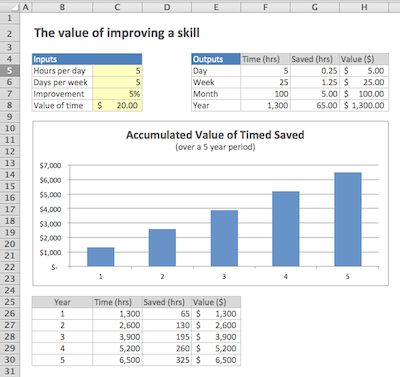Image resolution: width=400 pixels, height=377 pixels.
Task: Select the $ 6,500 value cell
Action: click(216, 360)
